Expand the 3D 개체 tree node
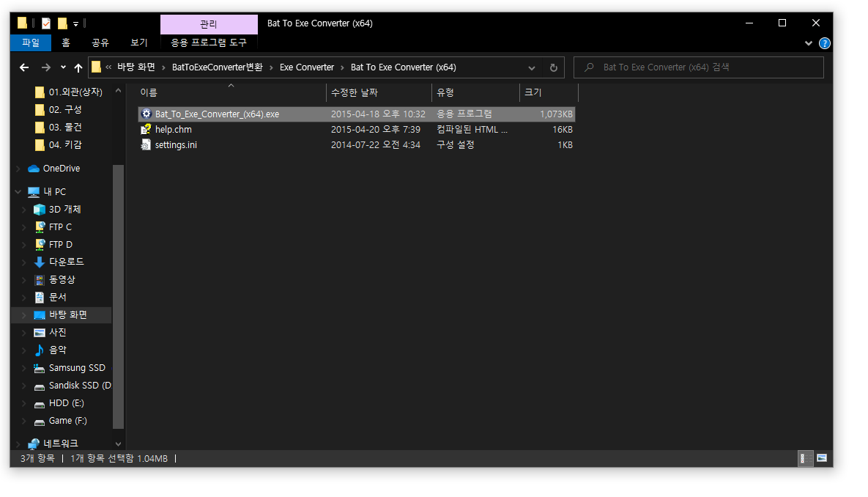 [x=23, y=210]
